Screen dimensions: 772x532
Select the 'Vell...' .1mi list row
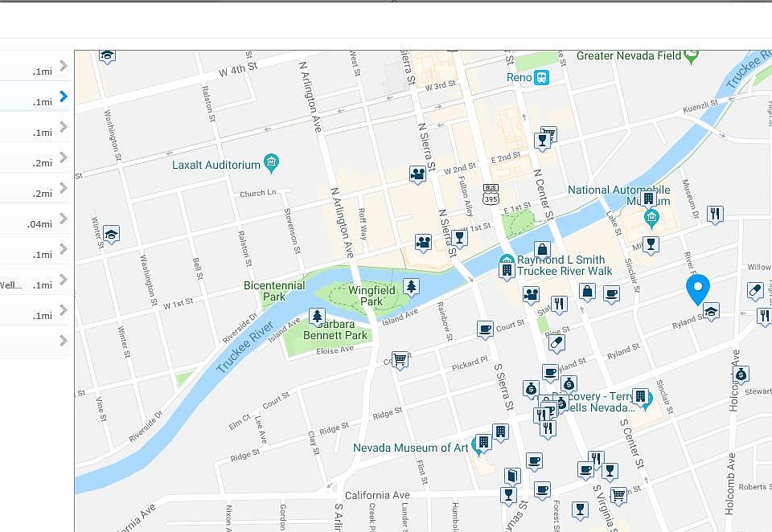tap(35, 280)
